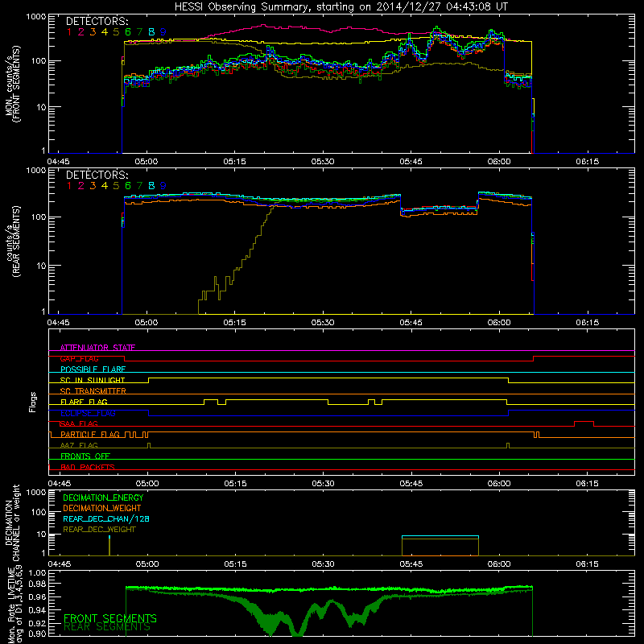The image size is (644, 644).
Task: Click the 0.92 y-axis value of the livetime plot
Action: 38,622
